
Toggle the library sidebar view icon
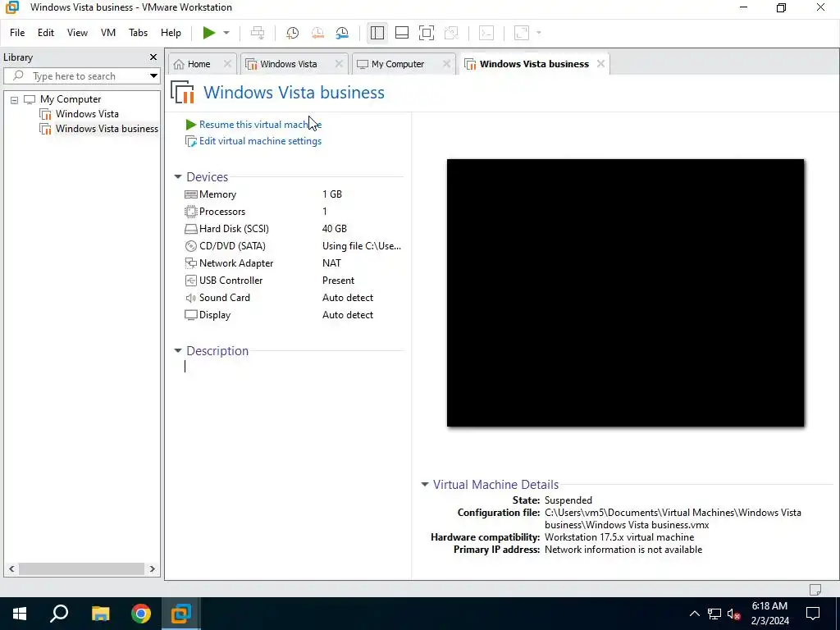(377, 33)
